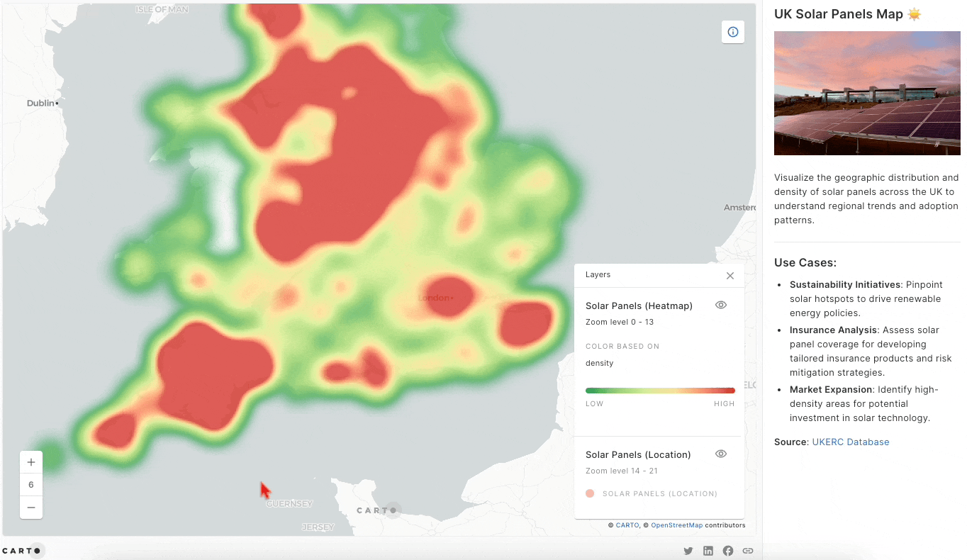
Task: Hide the Solar Panels (Heatmap) layer
Action: (721, 305)
